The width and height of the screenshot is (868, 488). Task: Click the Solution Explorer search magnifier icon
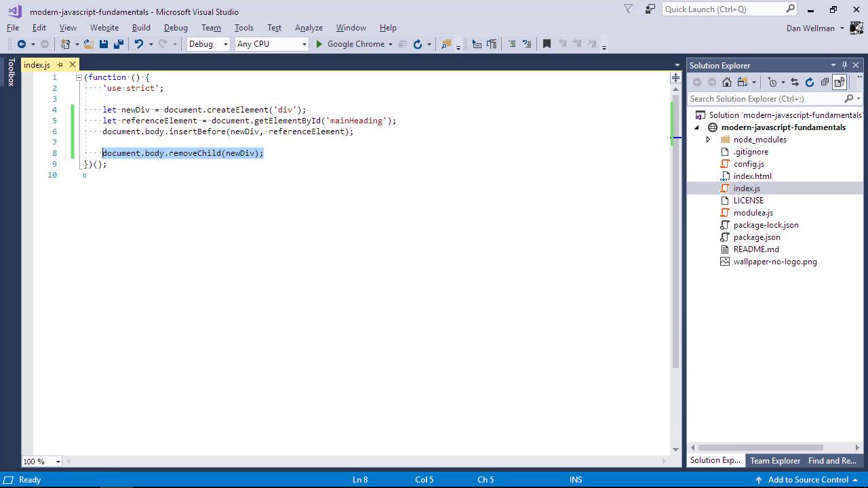pos(849,99)
